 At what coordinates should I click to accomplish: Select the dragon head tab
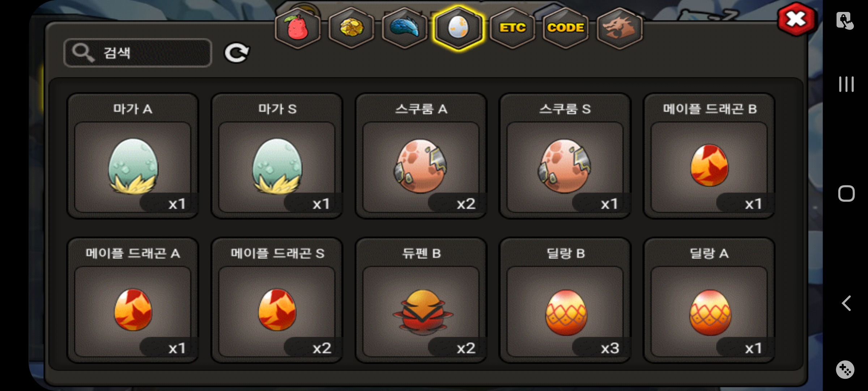619,28
